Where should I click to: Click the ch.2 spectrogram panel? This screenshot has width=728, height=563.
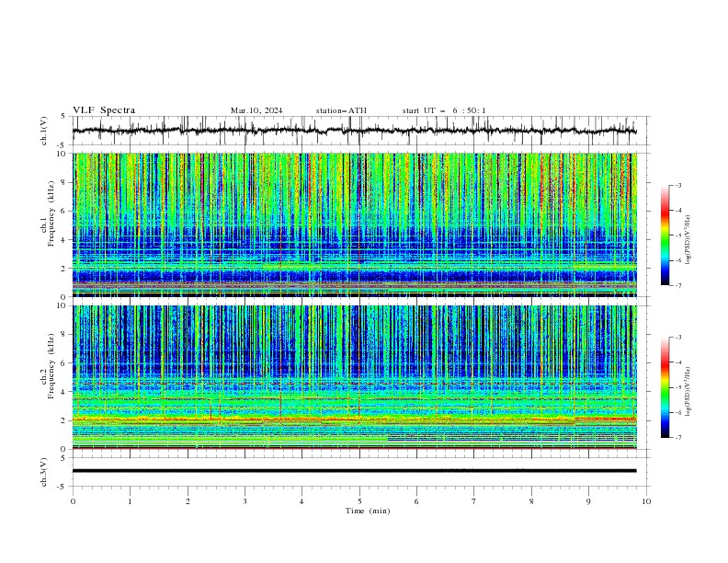[355, 377]
